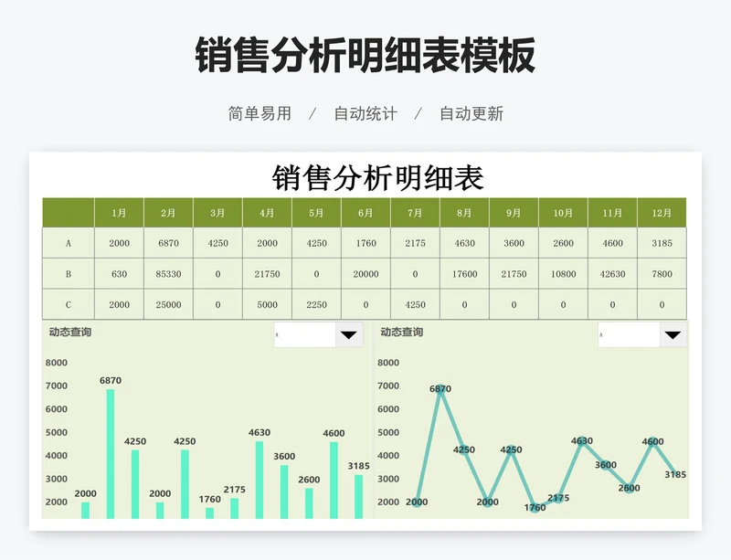
Task: Click the main heading 销售分析明细表模板
Action: point(365,56)
